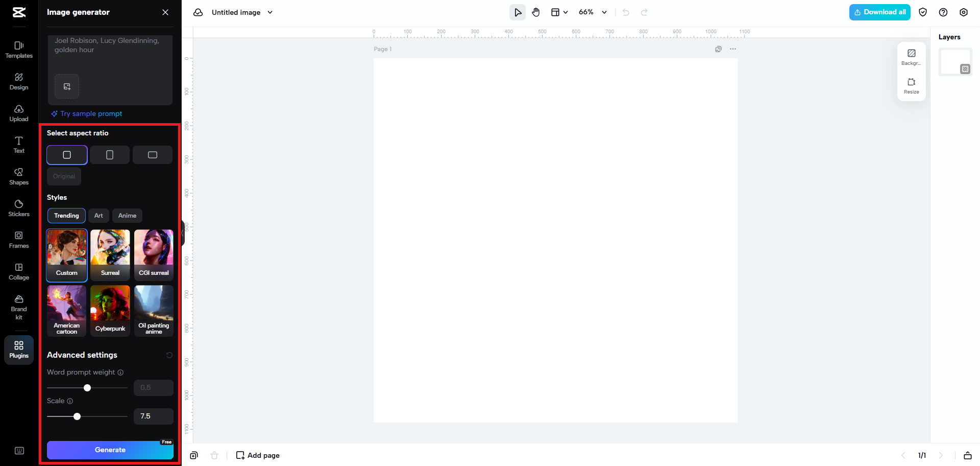Viewport: 980px width, 466px height.
Task: Switch to the Anime styles tab
Action: (x=127, y=215)
